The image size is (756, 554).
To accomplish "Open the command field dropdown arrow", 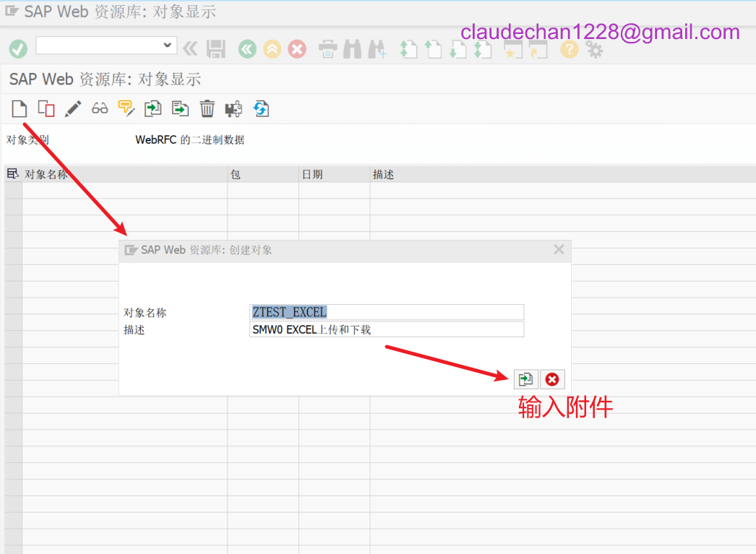I will [x=168, y=45].
